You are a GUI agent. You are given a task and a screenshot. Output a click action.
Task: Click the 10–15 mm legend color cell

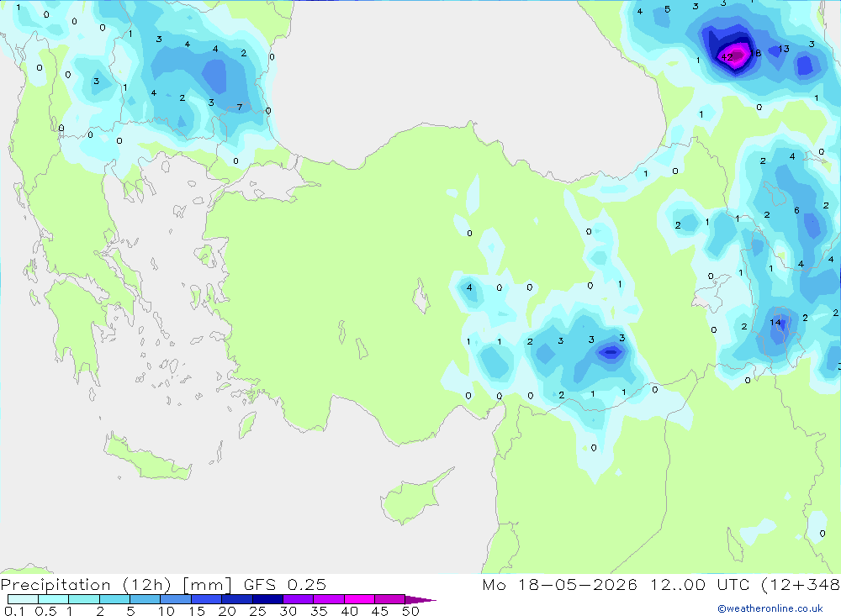(x=176, y=599)
